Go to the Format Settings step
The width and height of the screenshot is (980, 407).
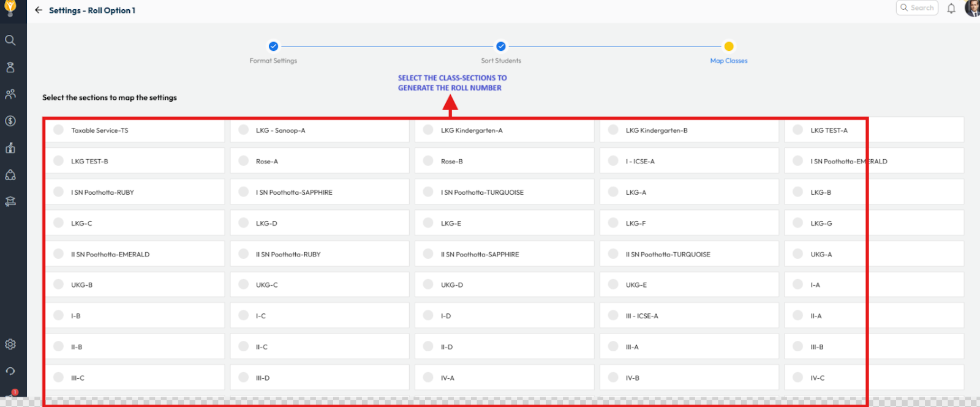(x=273, y=47)
